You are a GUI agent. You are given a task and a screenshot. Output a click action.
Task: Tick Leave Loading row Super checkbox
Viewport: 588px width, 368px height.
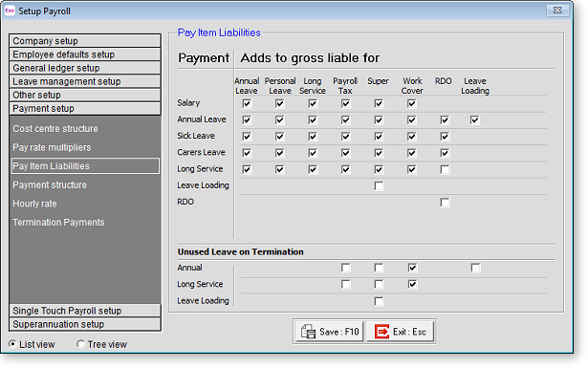click(379, 185)
